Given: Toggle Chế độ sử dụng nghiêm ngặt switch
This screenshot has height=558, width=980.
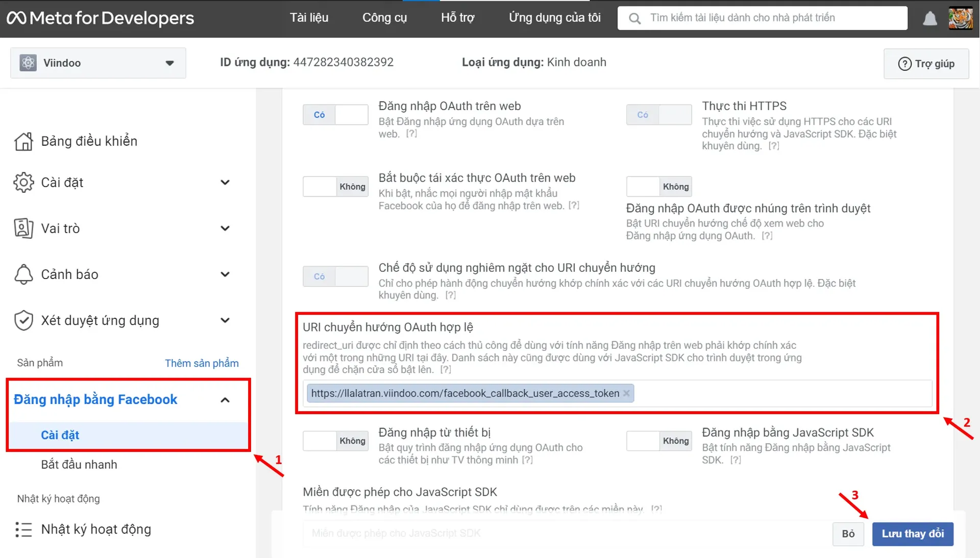Looking at the screenshot, I should coord(335,276).
